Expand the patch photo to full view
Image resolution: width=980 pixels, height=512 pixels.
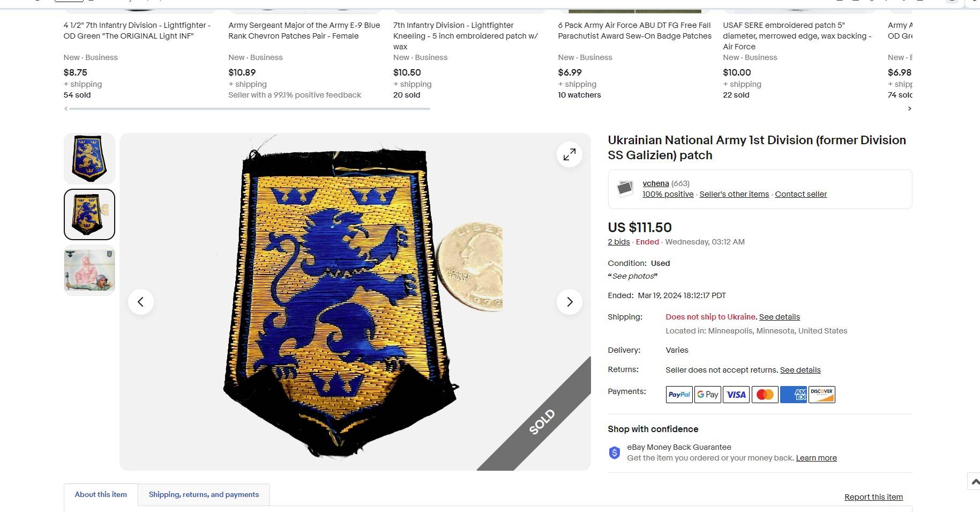569,154
